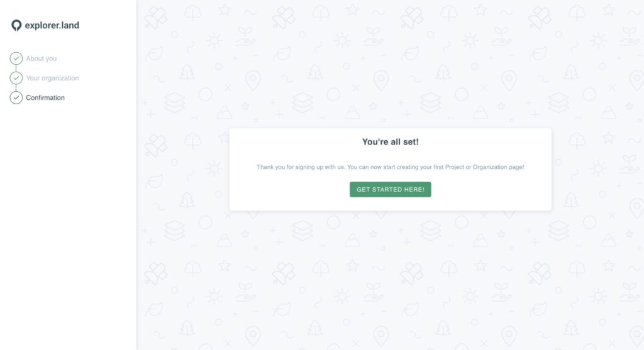The image size is (644, 350).
Task: Open the explorer.land brand name text
Action: click(52, 25)
